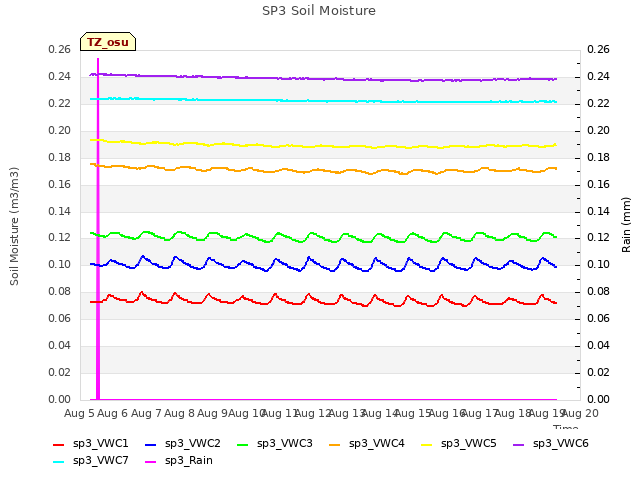Screen dimensions: 640x480
Task: Select the Aug 20 x-axis tick label
Action: pos(580,413)
